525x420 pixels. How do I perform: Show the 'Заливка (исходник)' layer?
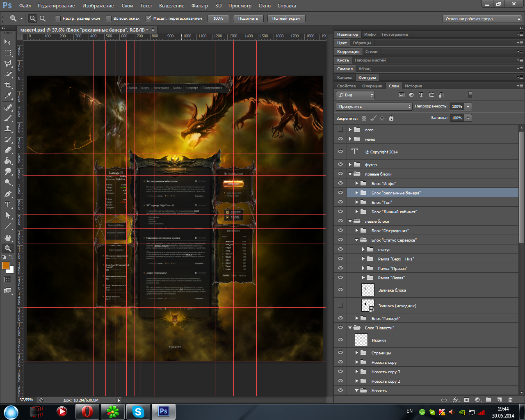[x=340, y=306]
